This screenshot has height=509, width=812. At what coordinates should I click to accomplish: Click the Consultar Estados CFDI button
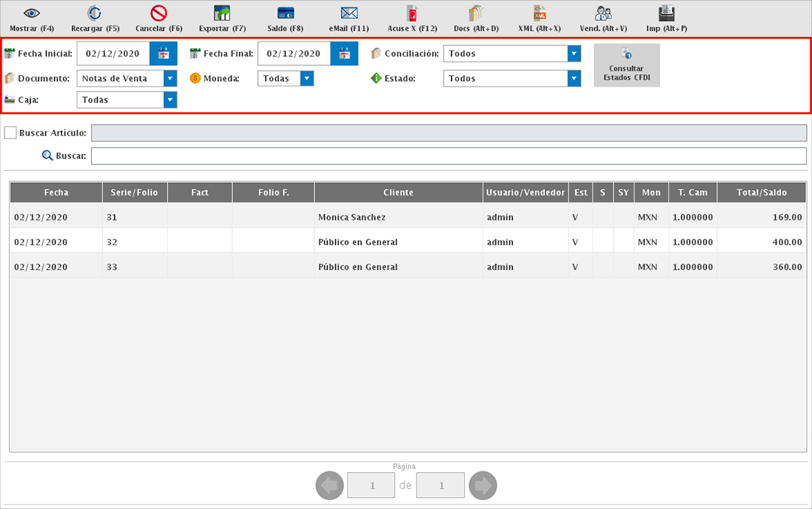[626, 65]
